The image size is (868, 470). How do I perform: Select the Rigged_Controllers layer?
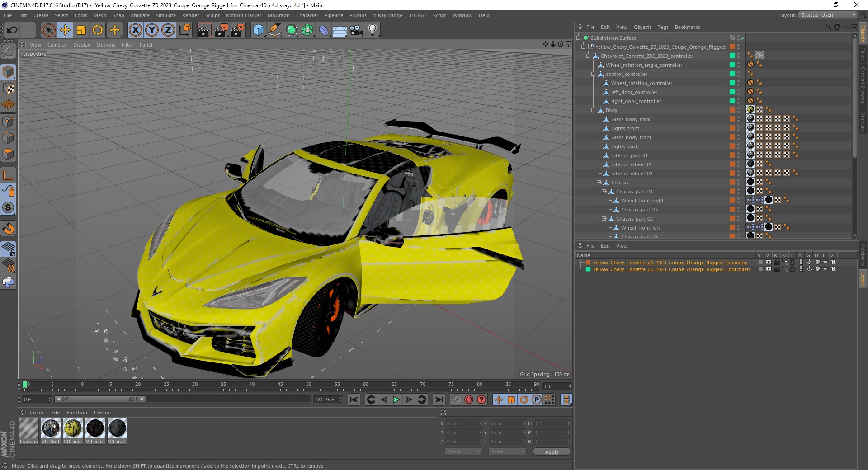coord(672,269)
